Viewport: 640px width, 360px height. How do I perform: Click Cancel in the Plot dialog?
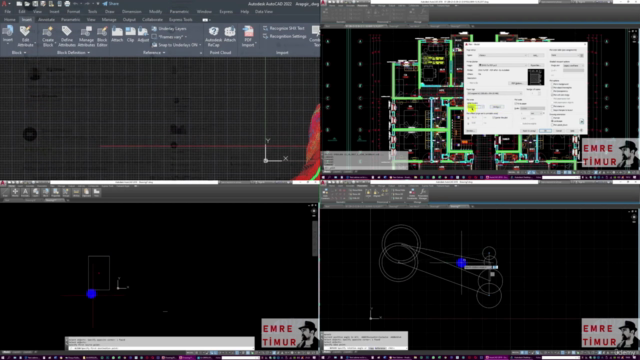pyautogui.click(x=559, y=131)
